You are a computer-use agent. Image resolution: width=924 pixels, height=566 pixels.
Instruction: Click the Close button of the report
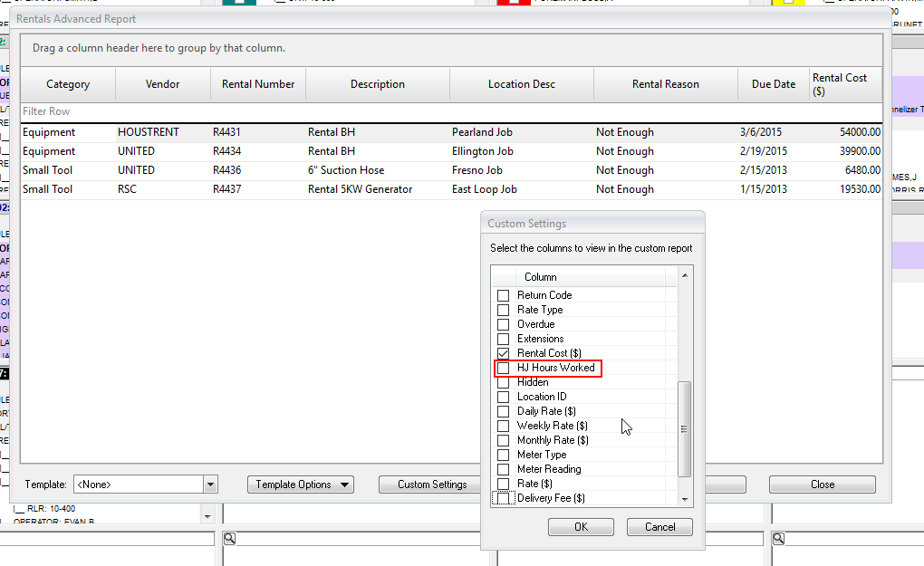tap(821, 484)
